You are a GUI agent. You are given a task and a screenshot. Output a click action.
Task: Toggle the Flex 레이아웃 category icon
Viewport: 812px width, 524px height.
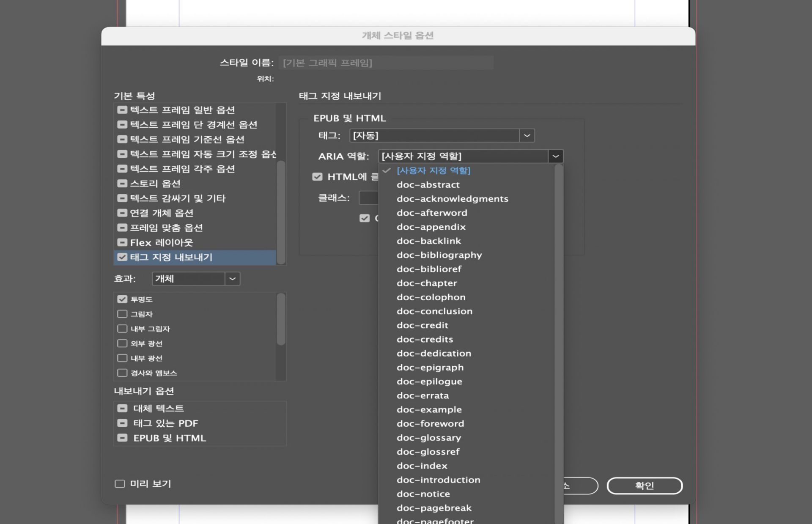[x=122, y=242]
